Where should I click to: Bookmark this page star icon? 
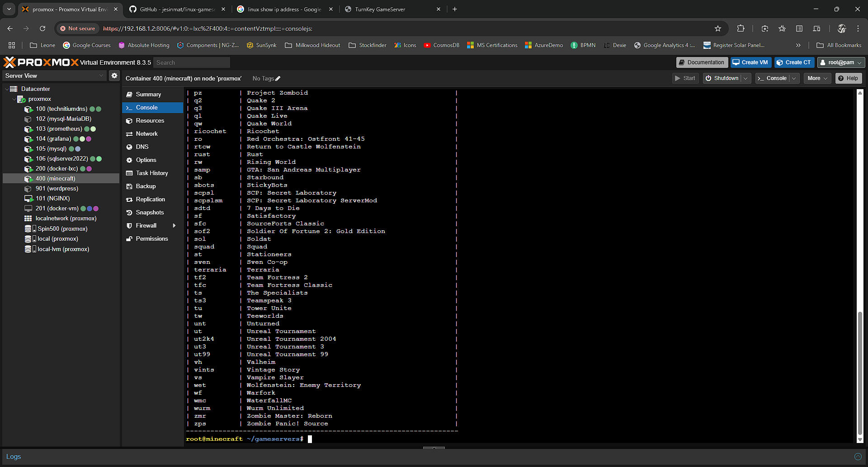718,29
